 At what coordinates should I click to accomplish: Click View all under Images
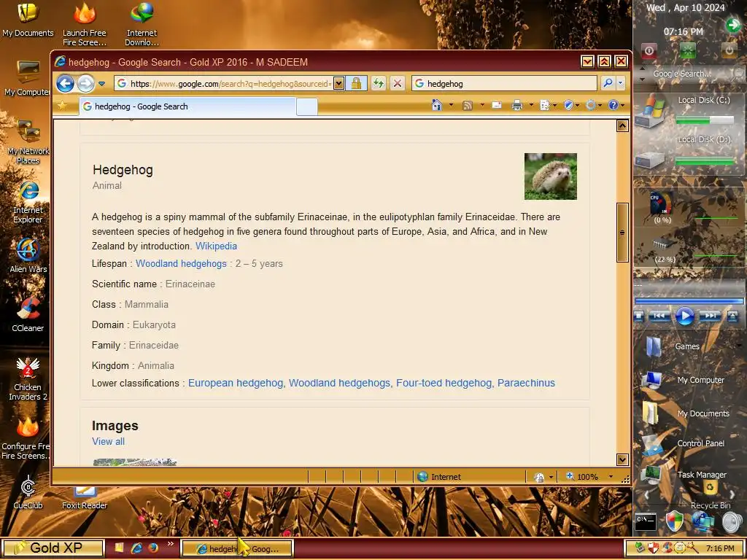(108, 441)
